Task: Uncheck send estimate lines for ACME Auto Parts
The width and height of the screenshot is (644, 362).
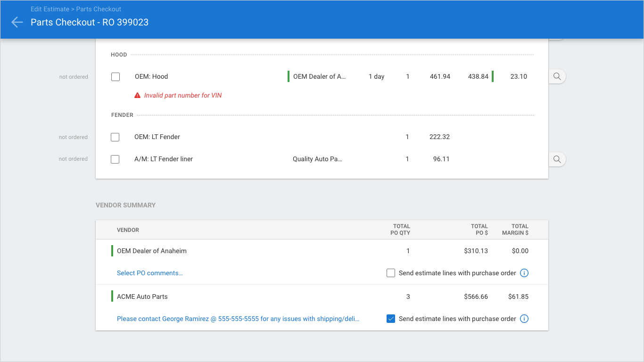Action: [x=391, y=319]
